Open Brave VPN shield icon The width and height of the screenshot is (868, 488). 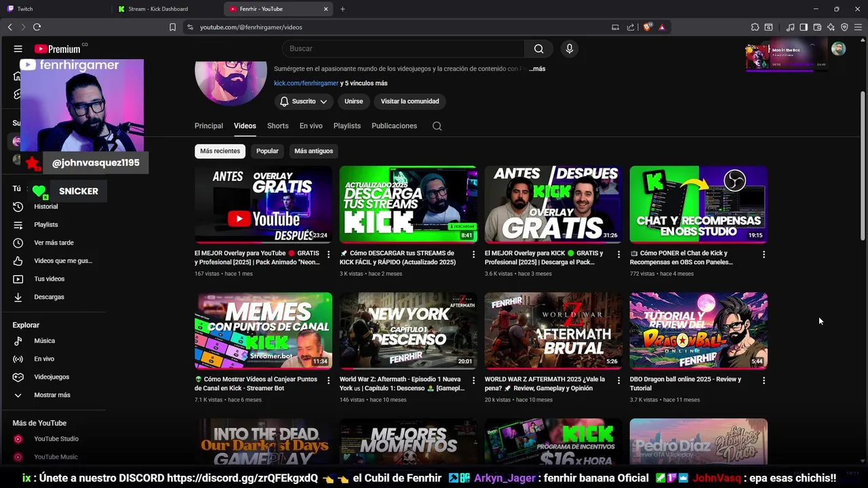click(844, 27)
